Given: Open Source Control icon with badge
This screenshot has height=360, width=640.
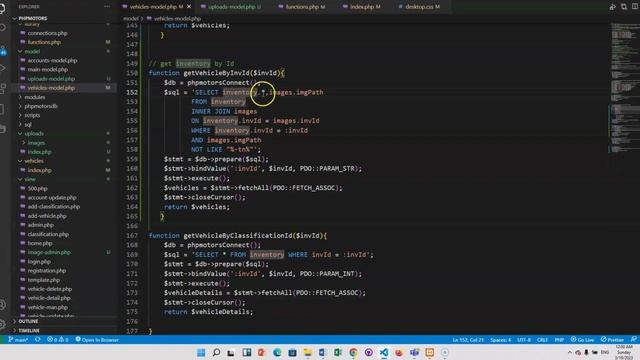Looking at the screenshot, I should coord(2,50).
